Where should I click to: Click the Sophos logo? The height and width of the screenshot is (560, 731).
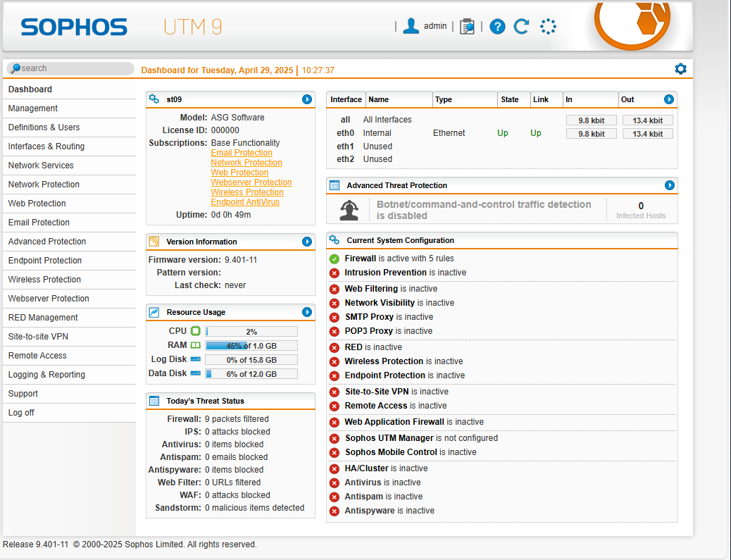click(x=74, y=27)
